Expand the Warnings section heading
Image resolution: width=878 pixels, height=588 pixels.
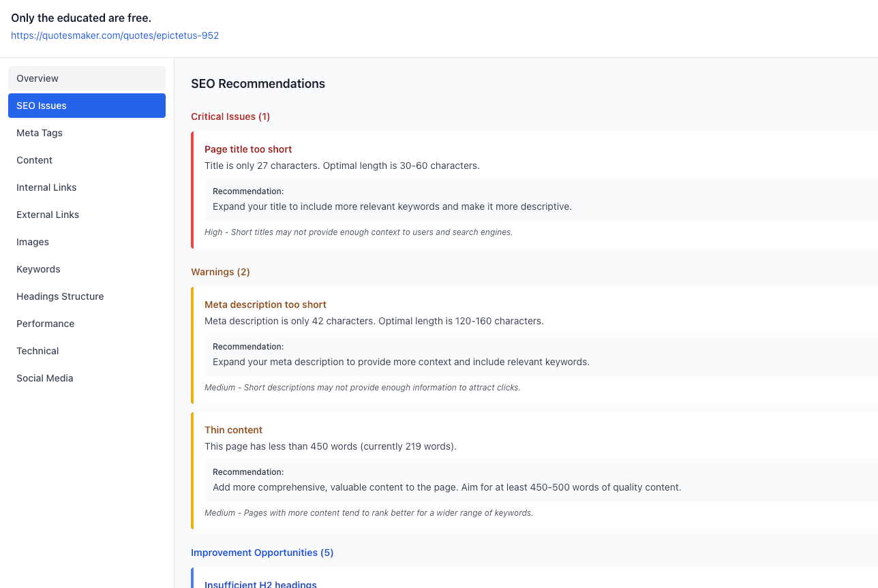pos(220,271)
